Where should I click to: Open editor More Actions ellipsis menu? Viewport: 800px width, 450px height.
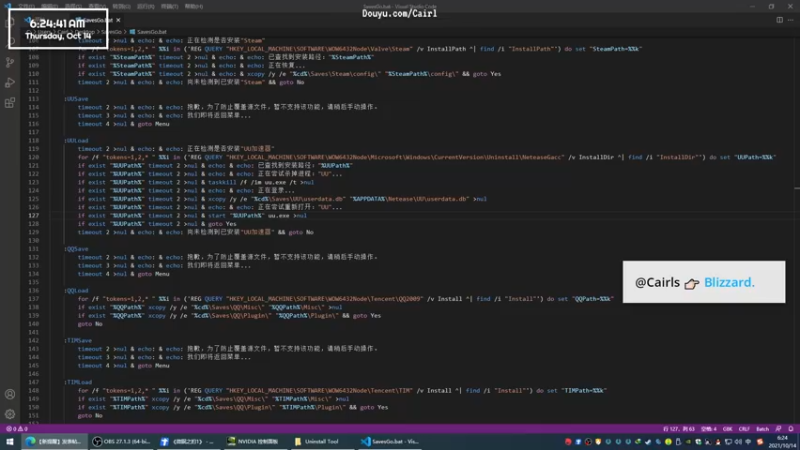coord(791,20)
